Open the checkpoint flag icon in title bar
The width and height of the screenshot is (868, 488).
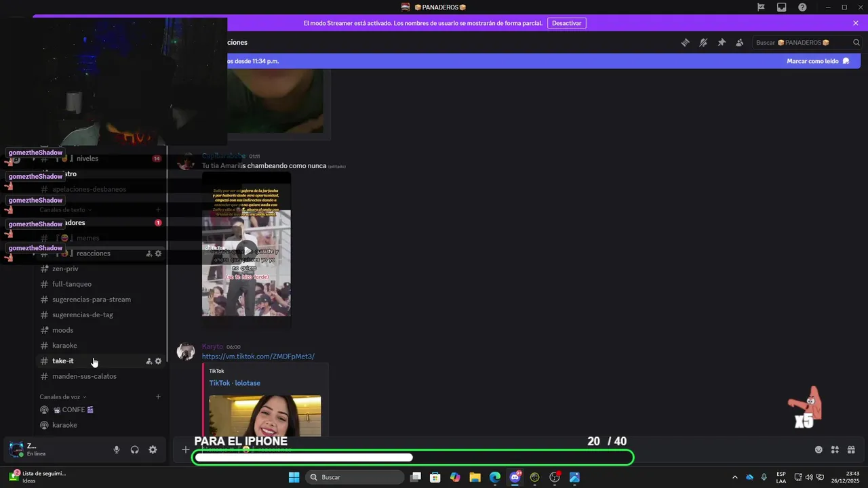[761, 7]
